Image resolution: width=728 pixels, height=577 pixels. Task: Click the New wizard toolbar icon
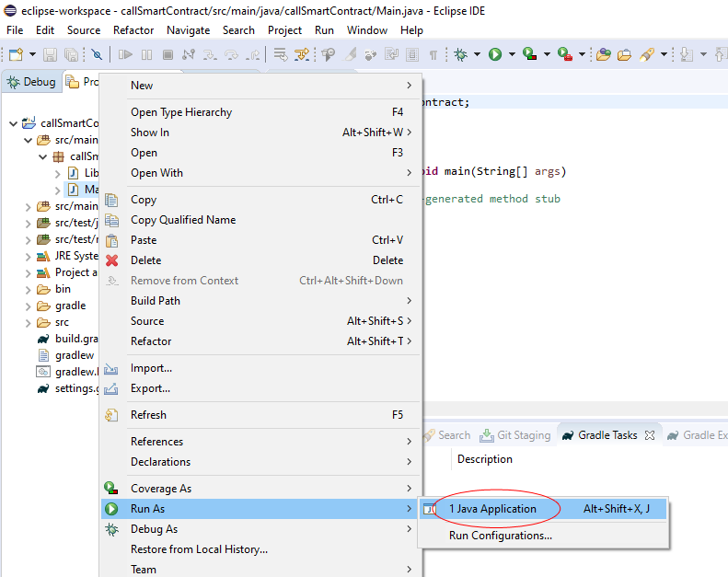click(x=16, y=54)
